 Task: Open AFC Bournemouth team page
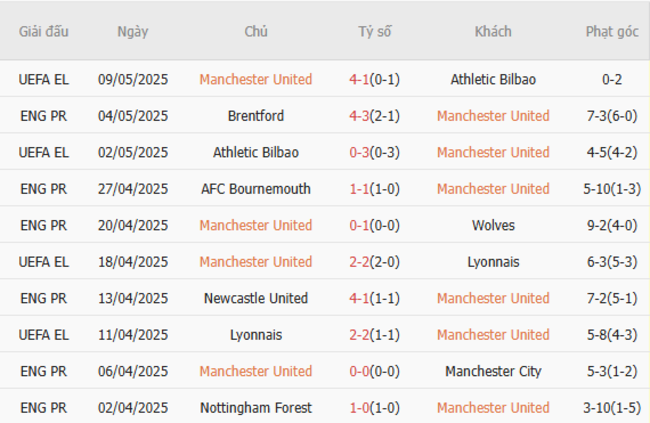click(x=255, y=189)
